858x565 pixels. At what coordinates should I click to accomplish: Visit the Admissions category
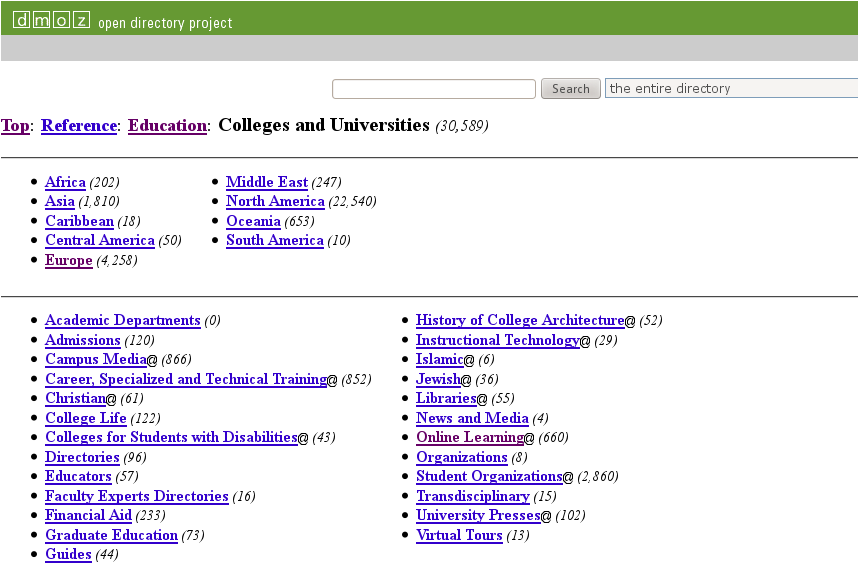[82, 340]
